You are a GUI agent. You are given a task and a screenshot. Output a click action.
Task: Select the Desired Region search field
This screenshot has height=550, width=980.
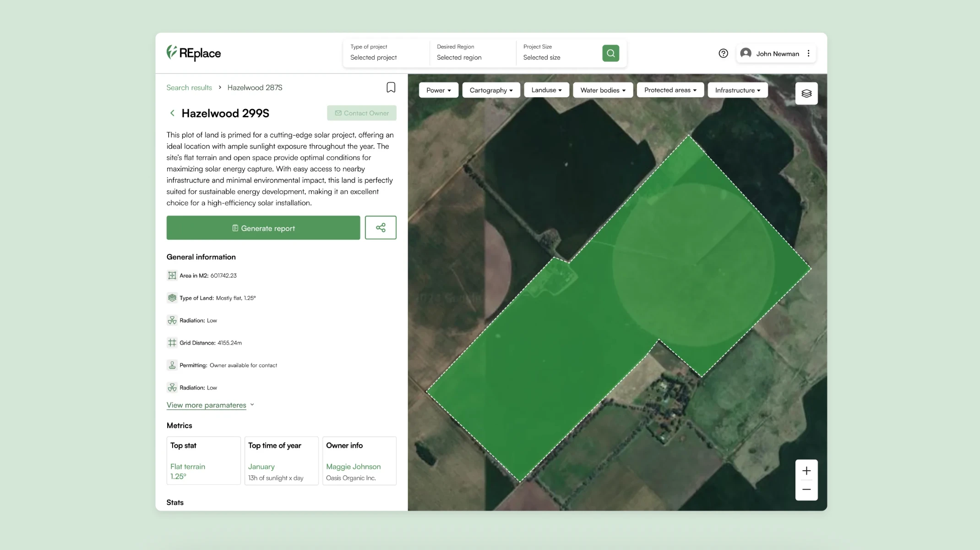coord(472,53)
